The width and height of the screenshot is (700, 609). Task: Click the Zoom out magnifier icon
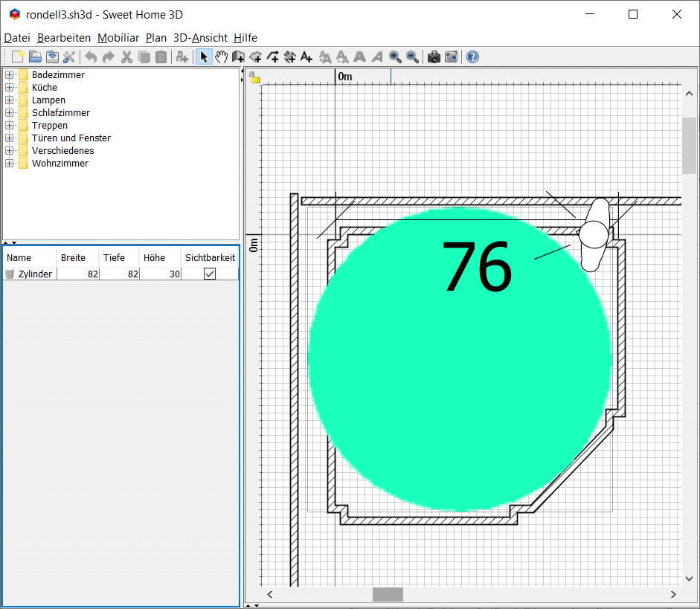point(412,57)
